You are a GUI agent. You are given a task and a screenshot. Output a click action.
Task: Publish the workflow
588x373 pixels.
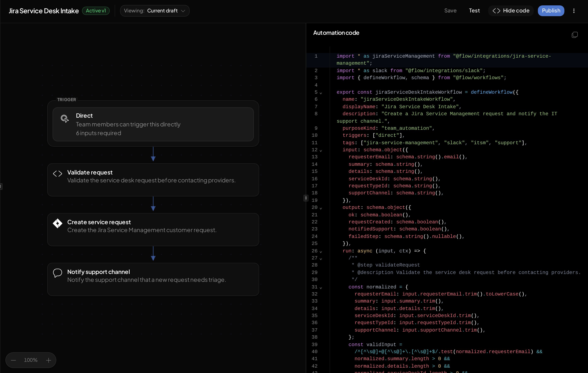551,11
